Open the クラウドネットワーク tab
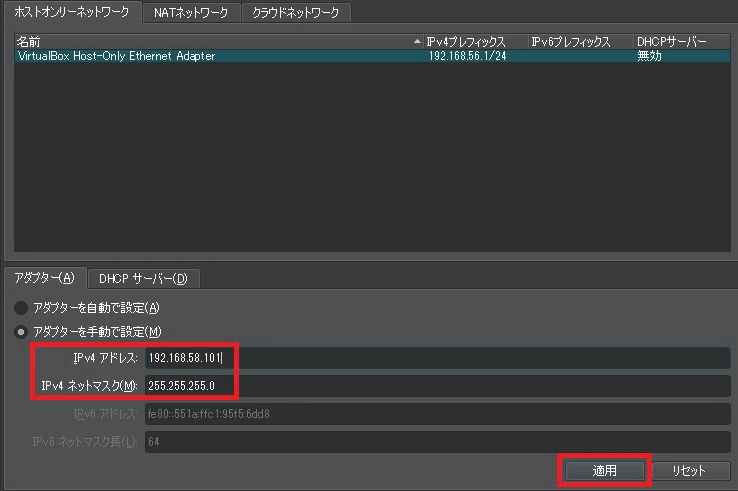738x491 pixels. click(x=296, y=13)
